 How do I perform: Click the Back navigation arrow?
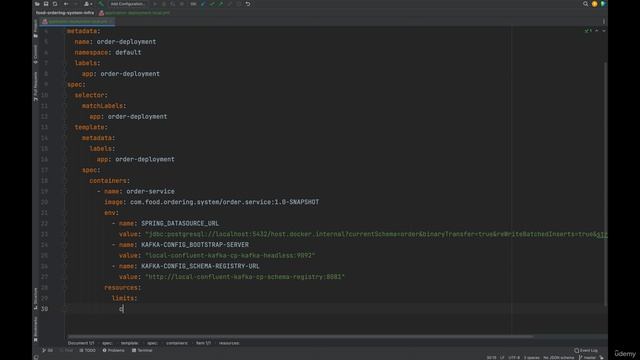tap(66, 4)
